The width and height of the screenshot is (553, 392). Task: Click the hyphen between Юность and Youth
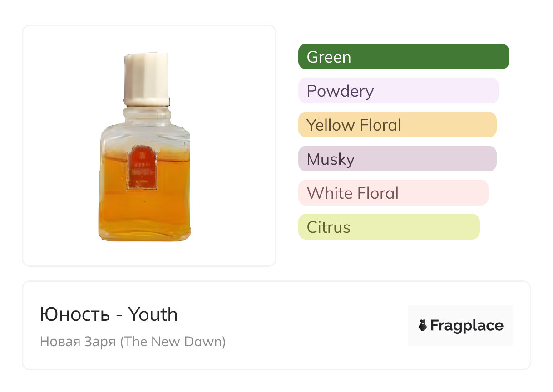click(x=119, y=315)
